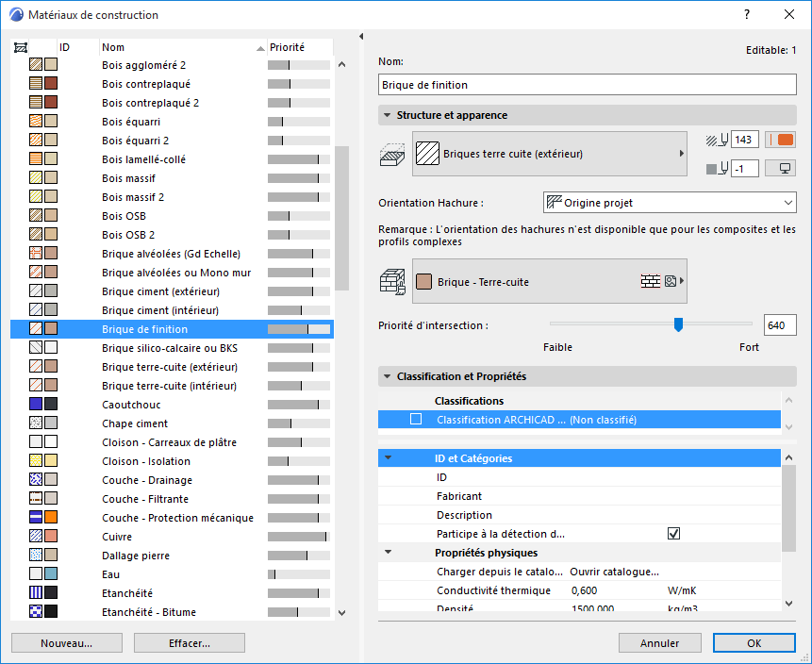Click the fill background pen icon
The width and height of the screenshot is (812, 664).
click(718, 168)
